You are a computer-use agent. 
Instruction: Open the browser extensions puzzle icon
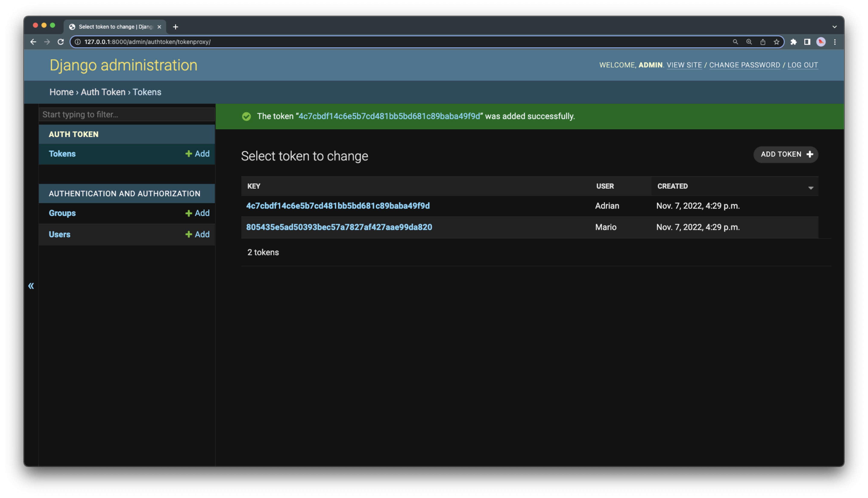793,42
